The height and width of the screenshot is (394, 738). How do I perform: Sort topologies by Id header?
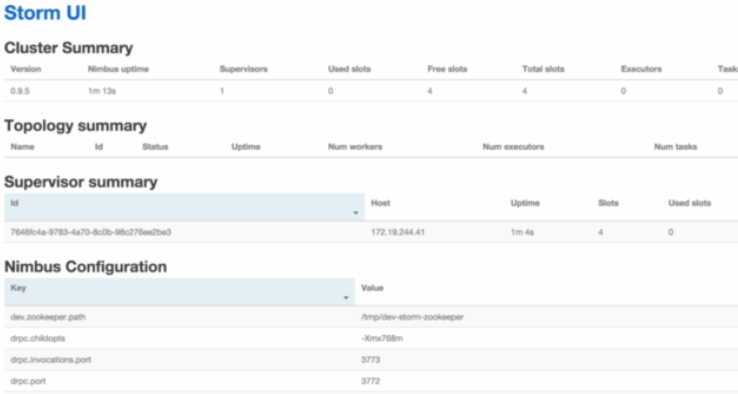pyautogui.click(x=99, y=146)
